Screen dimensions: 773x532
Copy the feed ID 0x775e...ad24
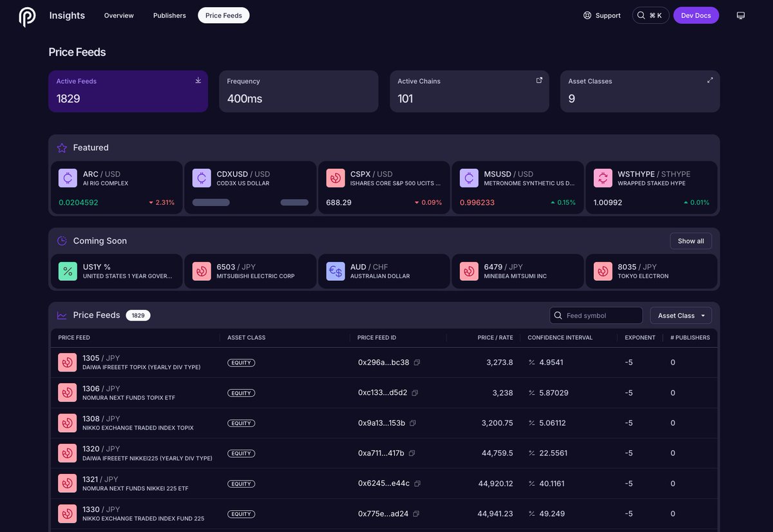point(416,514)
